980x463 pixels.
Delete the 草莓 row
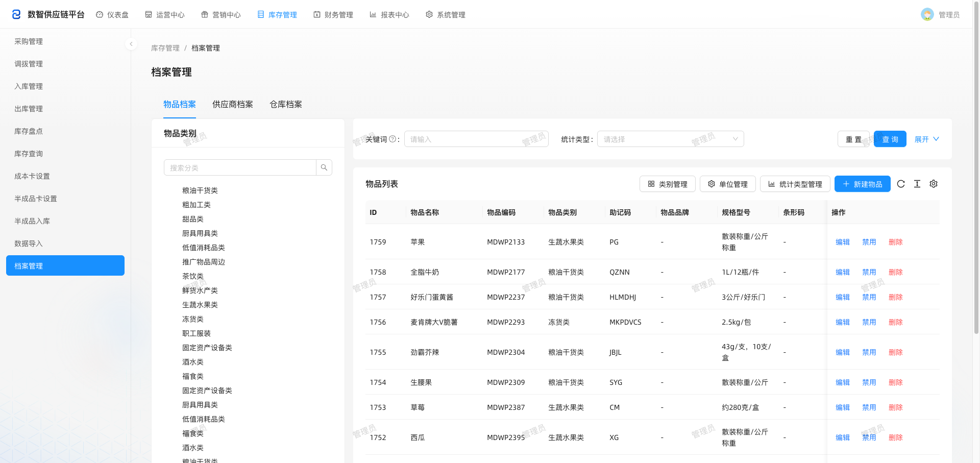[x=896, y=407]
